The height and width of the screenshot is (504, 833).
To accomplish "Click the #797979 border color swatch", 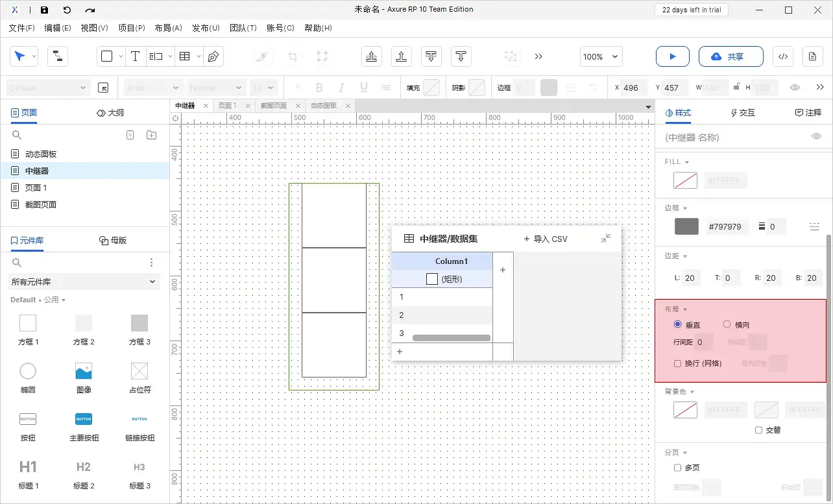I will click(686, 226).
